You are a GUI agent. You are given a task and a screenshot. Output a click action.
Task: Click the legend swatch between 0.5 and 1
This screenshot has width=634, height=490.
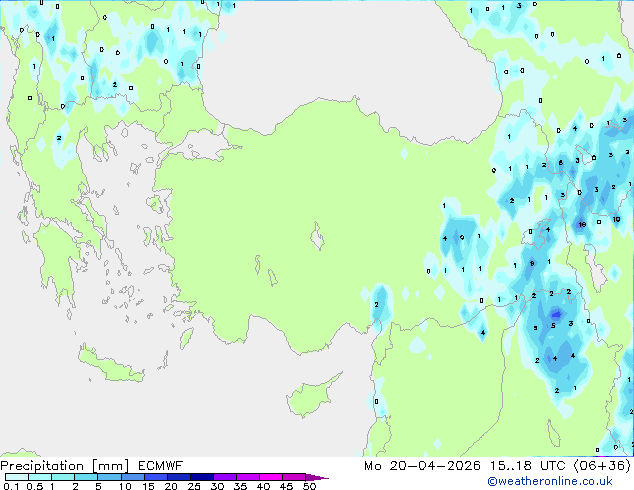[40, 477]
